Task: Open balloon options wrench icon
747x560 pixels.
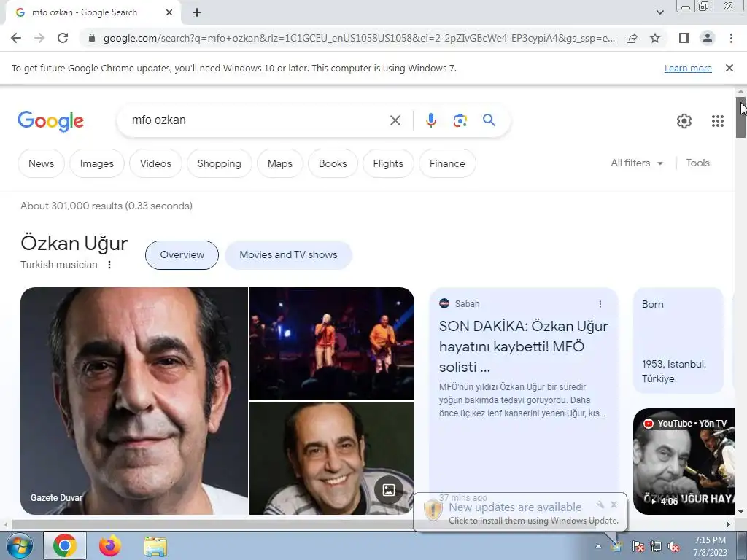Action: (x=600, y=505)
